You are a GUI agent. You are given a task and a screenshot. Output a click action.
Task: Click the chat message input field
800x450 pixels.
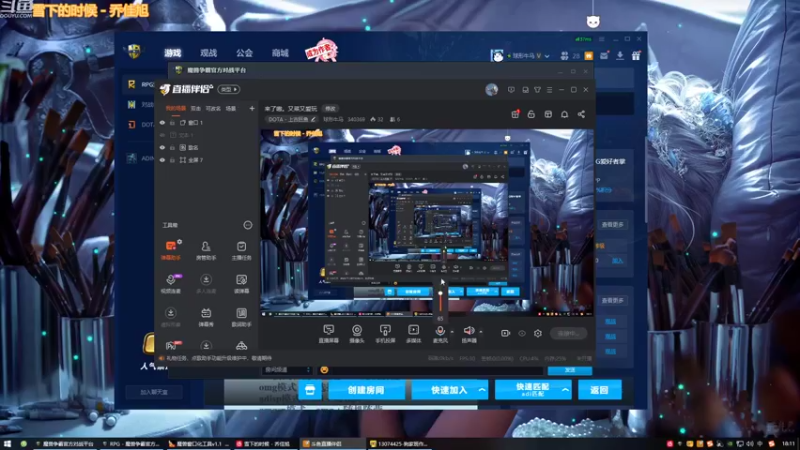pos(437,370)
